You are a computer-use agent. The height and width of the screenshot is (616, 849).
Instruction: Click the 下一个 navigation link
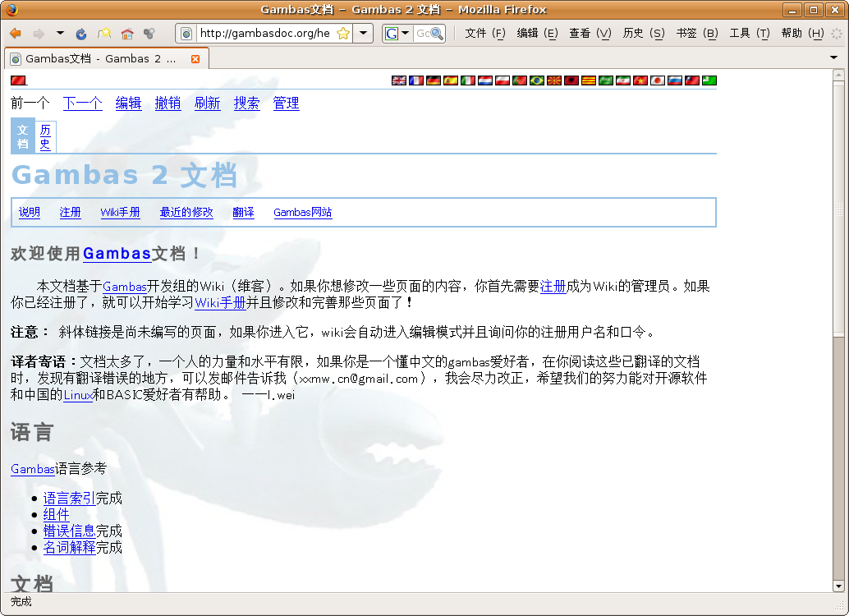click(82, 103)
